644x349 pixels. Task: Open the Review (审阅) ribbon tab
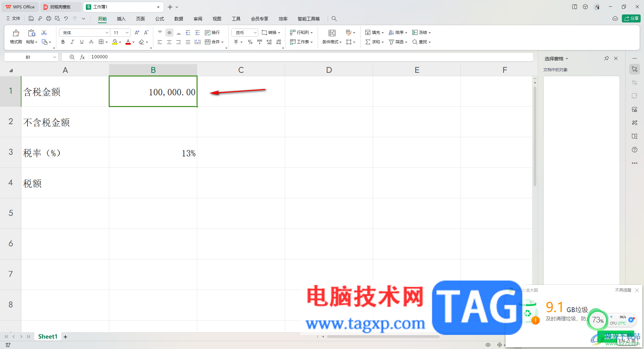198,19
